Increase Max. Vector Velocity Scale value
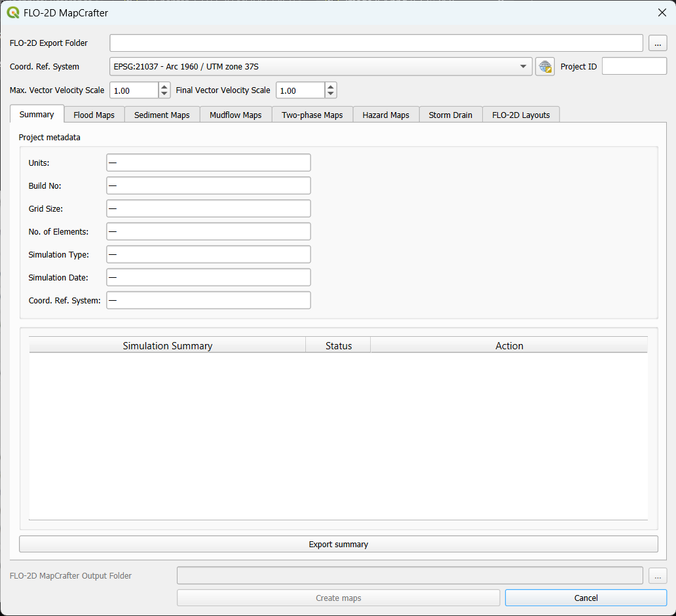This screenshot has height=616, width=676. (164, 87)
